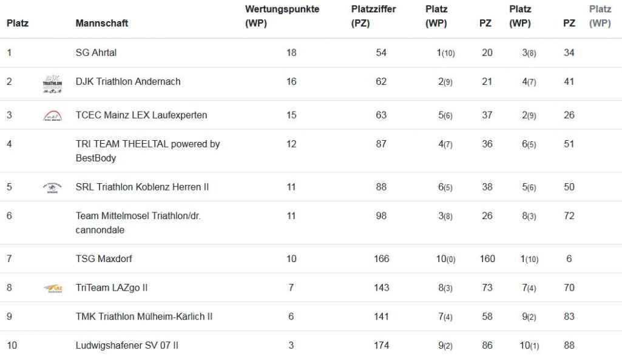The height and width of the screenshot is (364, 622).
Task: Click the Mannschaft column header
Action: pyautogui.click(x=101, y=24)
